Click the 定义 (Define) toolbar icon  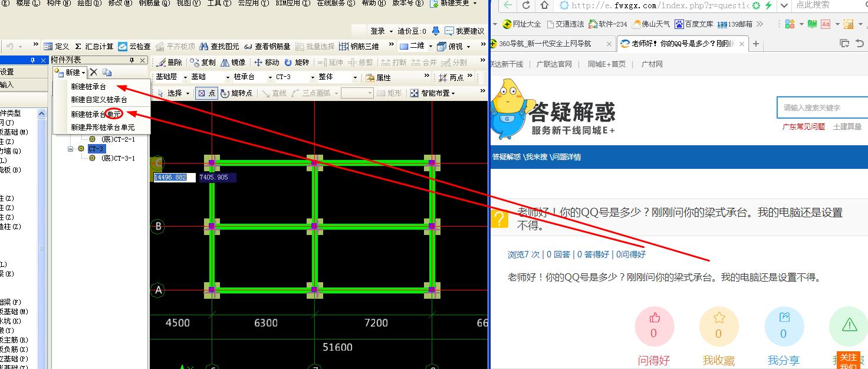55,46
